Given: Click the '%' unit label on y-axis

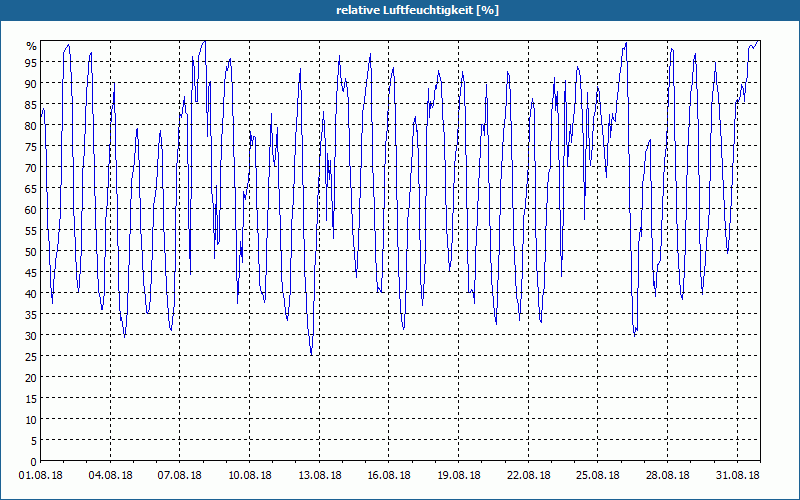Looking at the screenshot, I should (32, 46).
